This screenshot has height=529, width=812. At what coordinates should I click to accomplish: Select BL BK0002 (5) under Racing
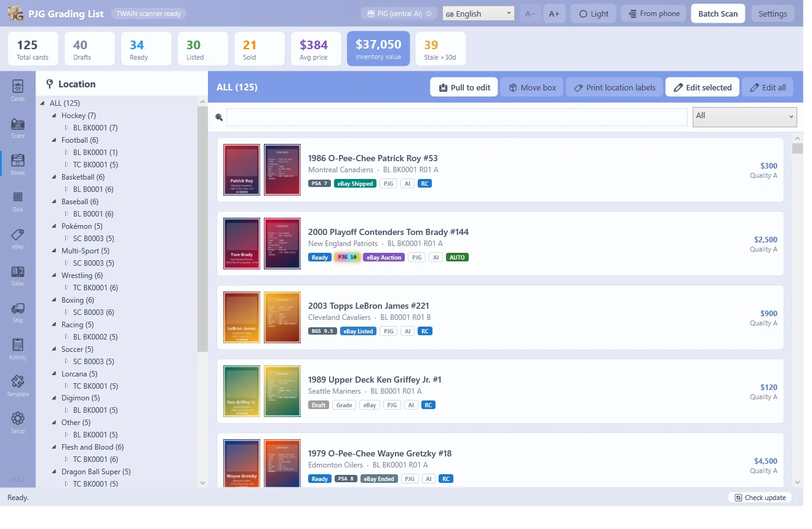[95, 337]
